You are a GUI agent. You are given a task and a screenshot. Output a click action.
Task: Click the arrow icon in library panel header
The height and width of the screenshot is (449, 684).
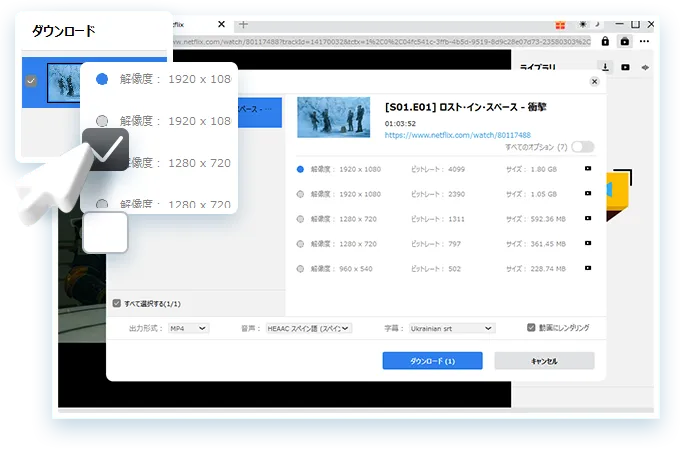point(645,67)
